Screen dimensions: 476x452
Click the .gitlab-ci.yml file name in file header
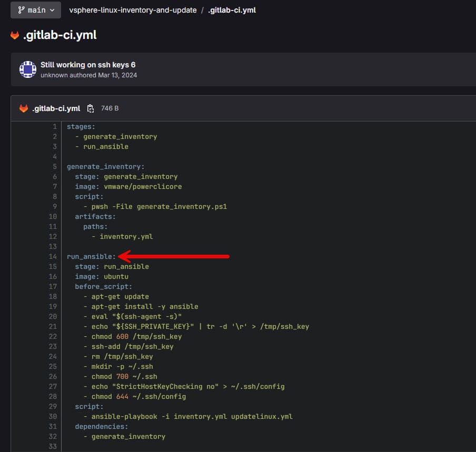coord(56,108)
